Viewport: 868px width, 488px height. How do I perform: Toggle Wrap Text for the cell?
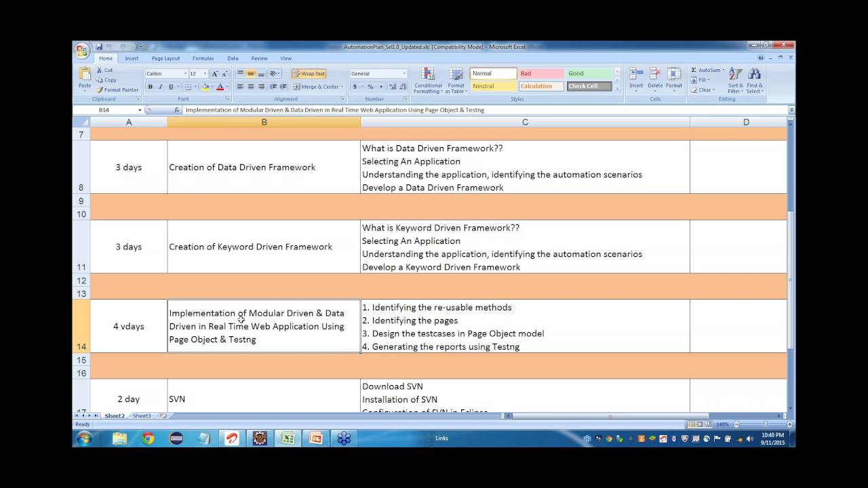click(309, 74)
